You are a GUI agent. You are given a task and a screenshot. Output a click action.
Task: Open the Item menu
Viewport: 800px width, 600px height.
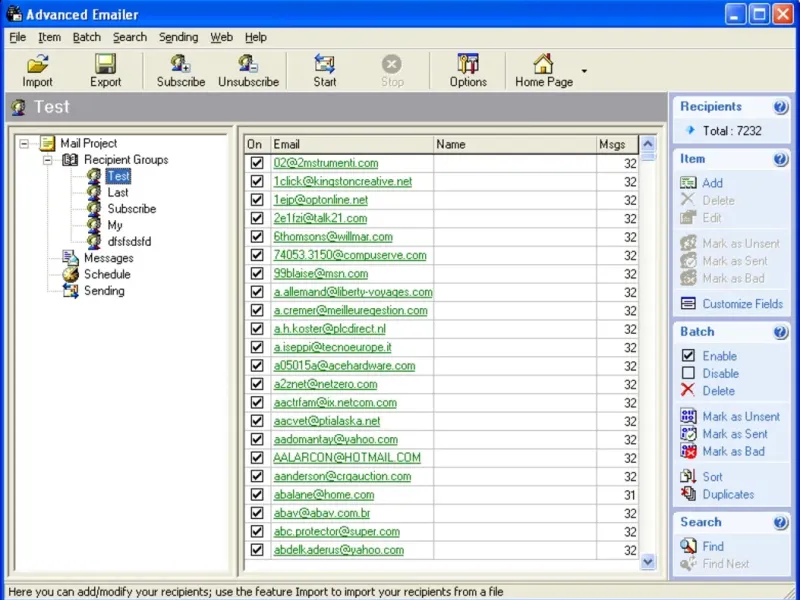click(49, 37)
